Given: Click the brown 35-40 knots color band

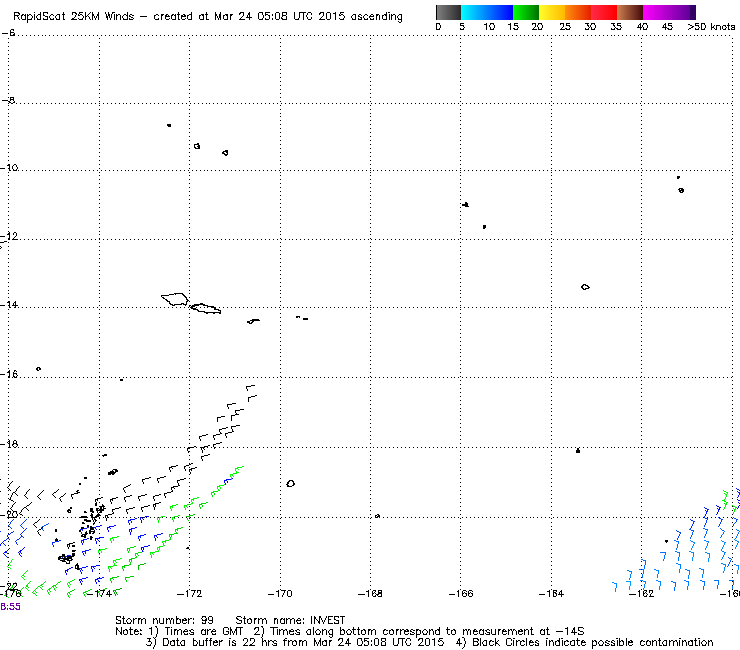Looking at the screenshot, I should pos(630,12).
